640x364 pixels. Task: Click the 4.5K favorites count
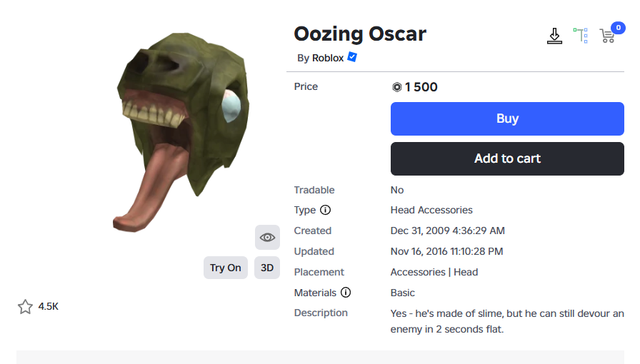[x=49, y=307]
